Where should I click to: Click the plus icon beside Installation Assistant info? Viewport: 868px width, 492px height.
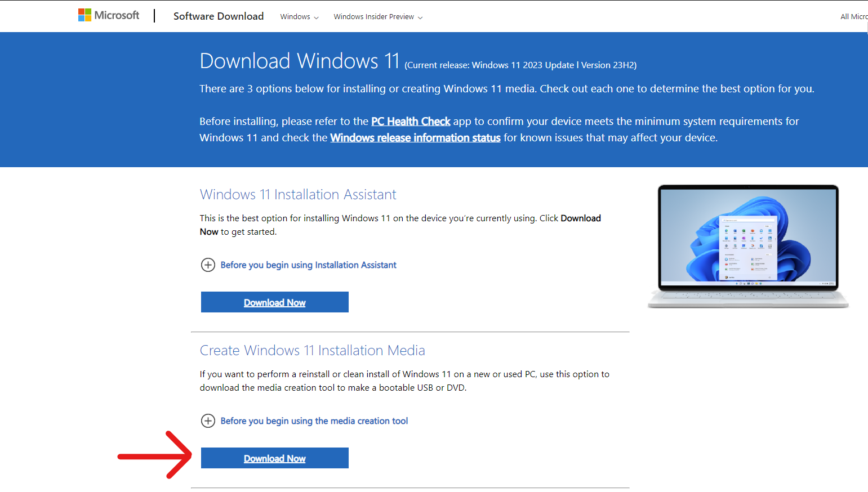click(x=208, y=265)
